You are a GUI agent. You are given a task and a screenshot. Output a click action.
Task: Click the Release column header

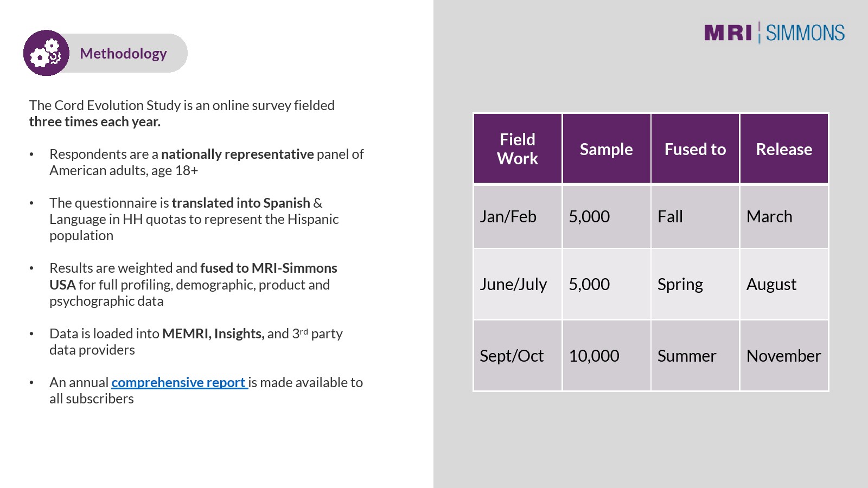pos(784,149)
